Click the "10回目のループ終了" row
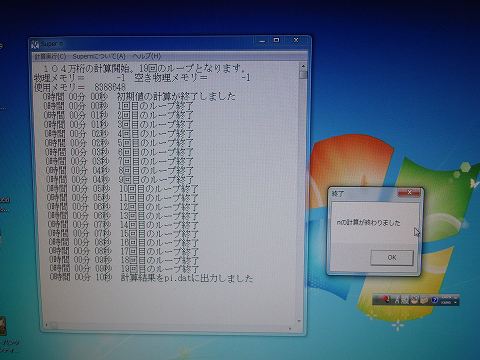 [122, 189]
